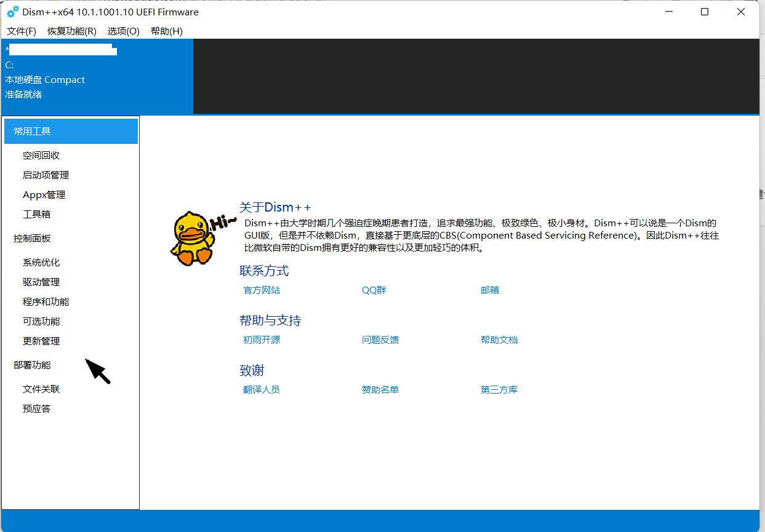Open the 选项(O) menu
Image resolution: width=765 pixels, height=532 pixels.
coord(122,31)
